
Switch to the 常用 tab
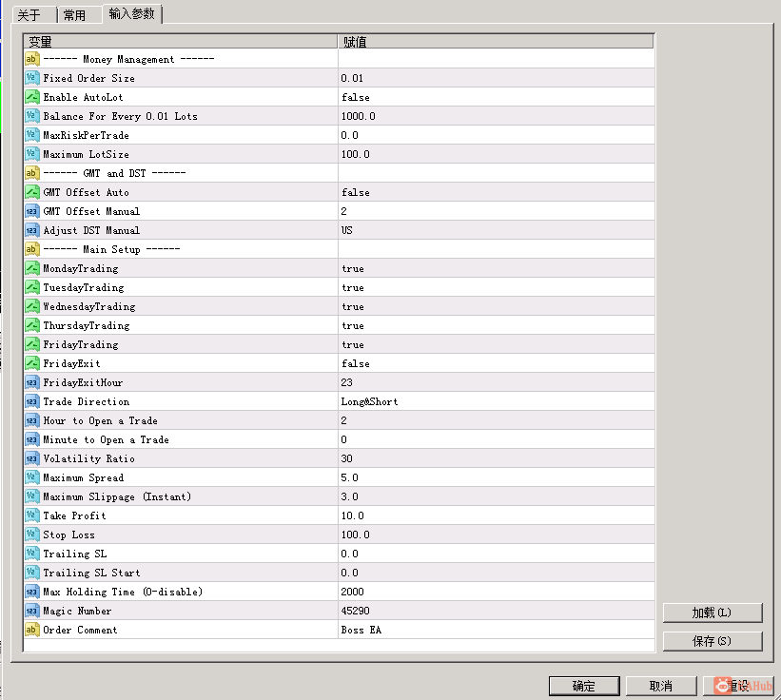pyautogui.click(x=80, y=15)
